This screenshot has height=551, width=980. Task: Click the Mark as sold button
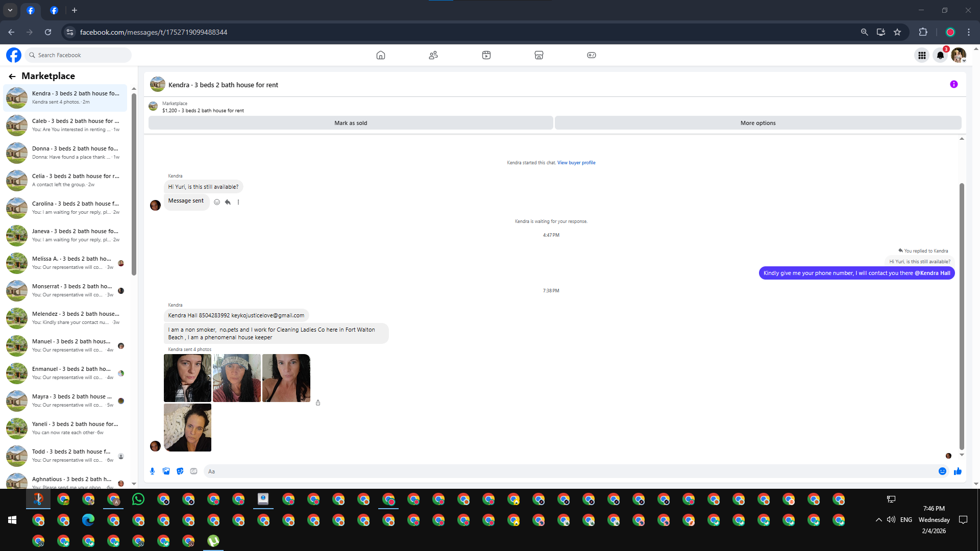click(x=351, y=123)
